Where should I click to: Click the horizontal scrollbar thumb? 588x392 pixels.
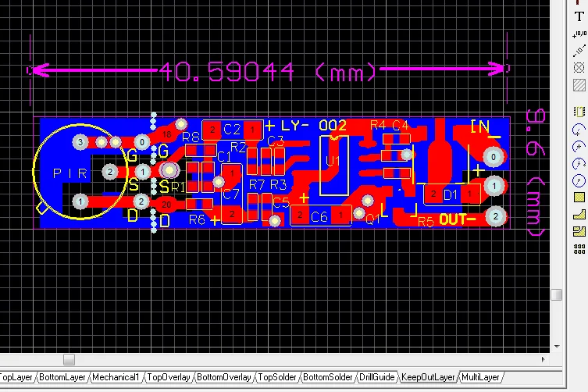(x=69, y=360)
